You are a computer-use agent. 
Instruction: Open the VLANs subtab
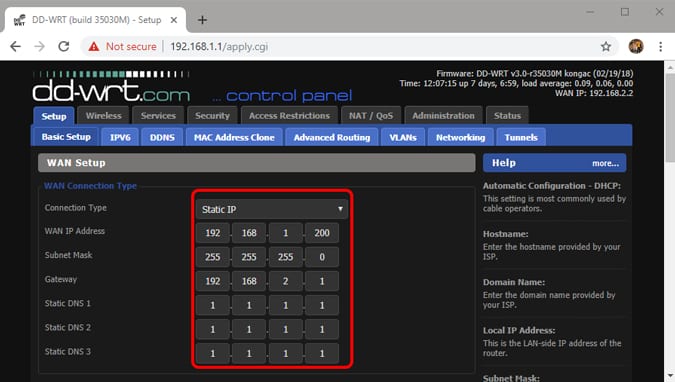[x=403, y=137]
